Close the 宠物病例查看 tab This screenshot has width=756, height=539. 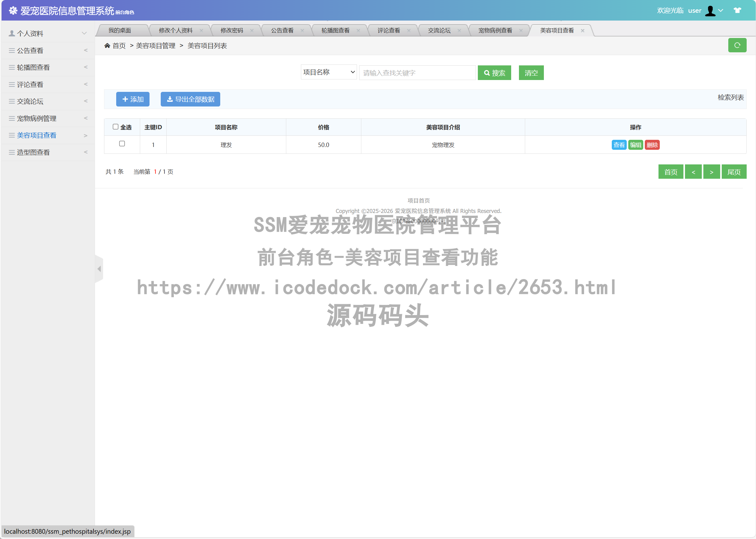pyautogui.click(x=521, y=31)
